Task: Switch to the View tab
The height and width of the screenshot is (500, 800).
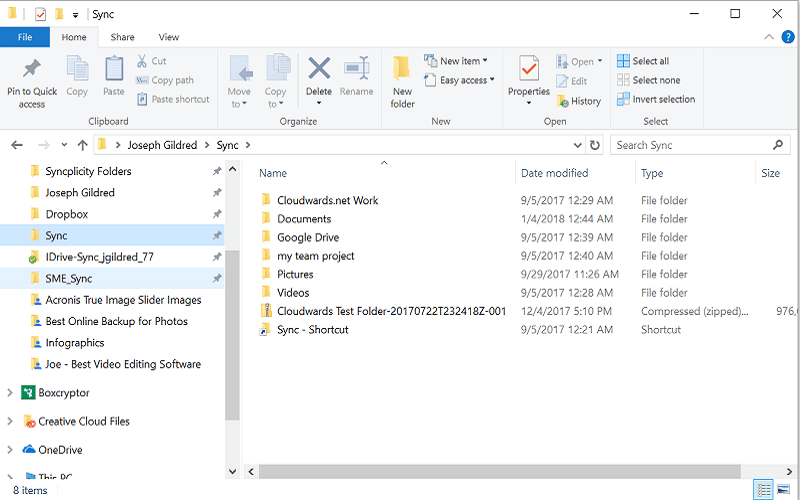Action: point(168,37)
